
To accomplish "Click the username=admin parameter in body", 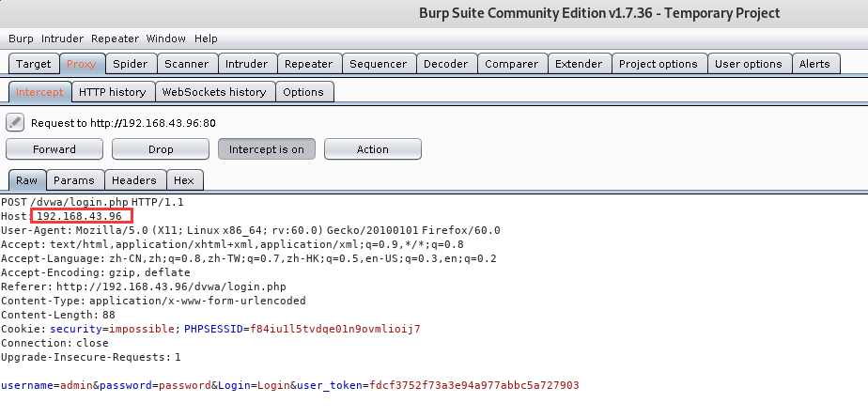I will [47, 385].
